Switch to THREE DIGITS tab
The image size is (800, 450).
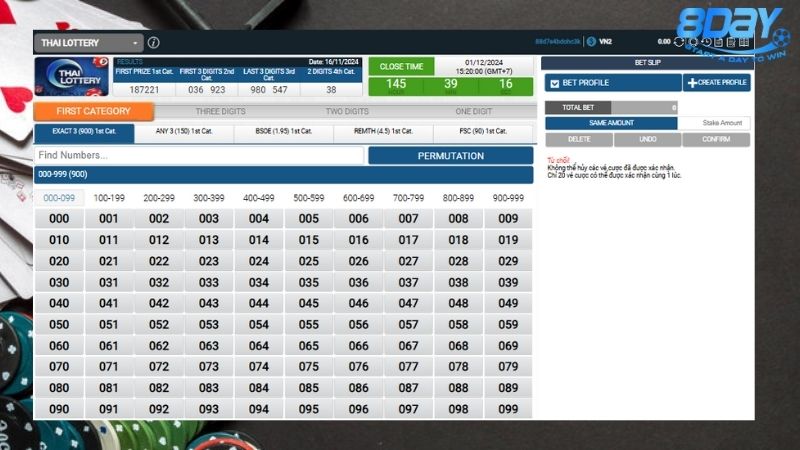(x=220, y=111)
